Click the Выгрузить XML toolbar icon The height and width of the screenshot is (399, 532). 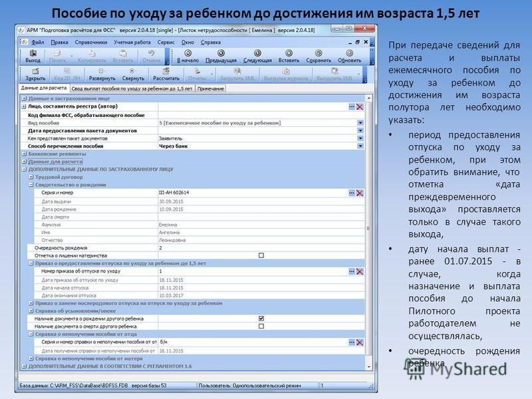coord(334,74)
